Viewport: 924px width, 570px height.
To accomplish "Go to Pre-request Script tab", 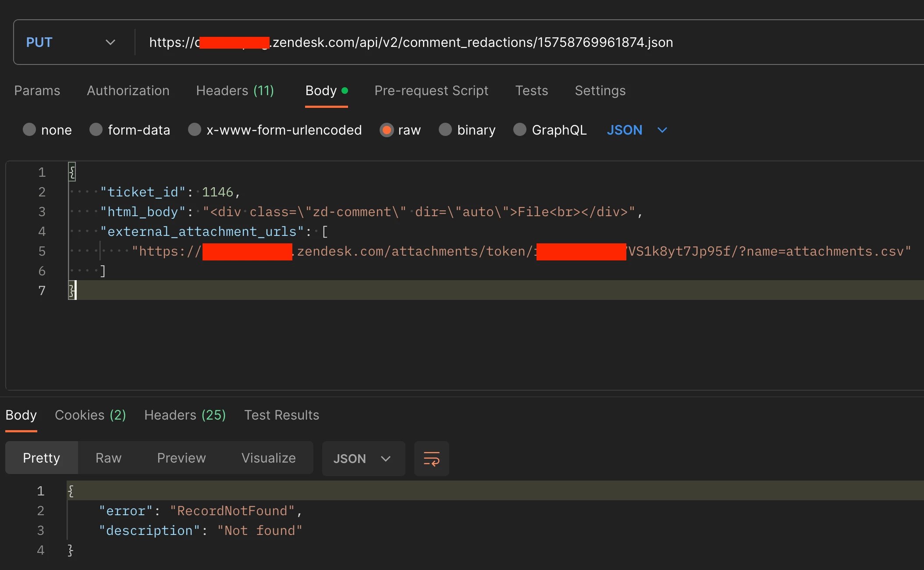I will [431, 91].
